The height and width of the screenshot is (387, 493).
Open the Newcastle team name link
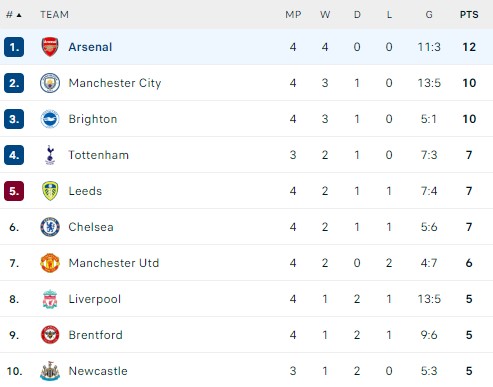click(98, 371)
